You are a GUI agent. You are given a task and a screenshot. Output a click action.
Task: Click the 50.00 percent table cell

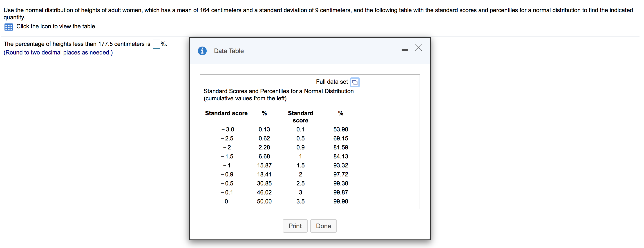[264, 201]
